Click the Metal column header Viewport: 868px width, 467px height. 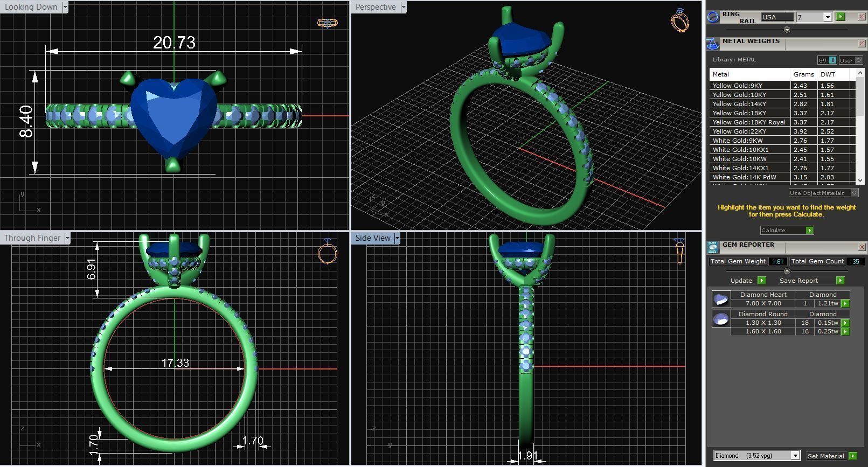[x=750, y=74]
